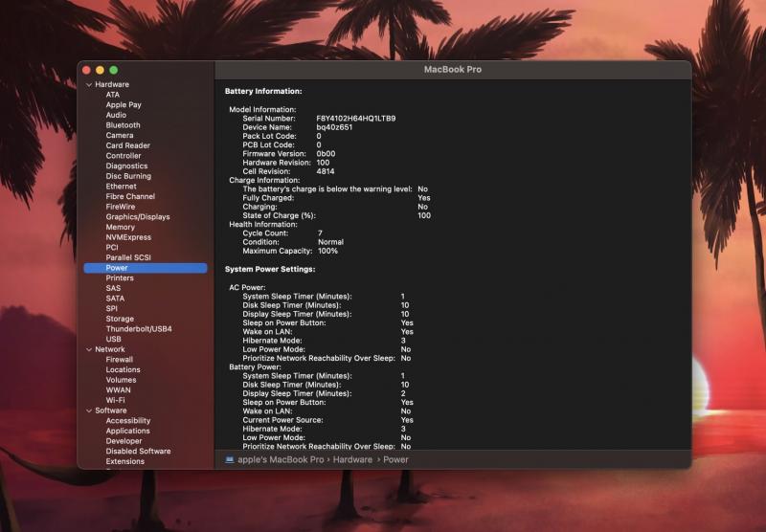Open the Bluetooth hardware entry

(x=124, y=125)
